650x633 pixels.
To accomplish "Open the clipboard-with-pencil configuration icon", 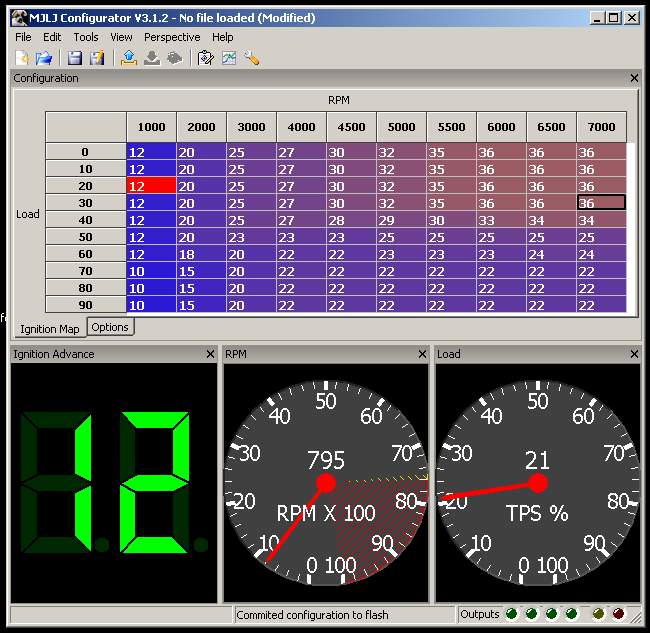I will click(x=206, y=58).
